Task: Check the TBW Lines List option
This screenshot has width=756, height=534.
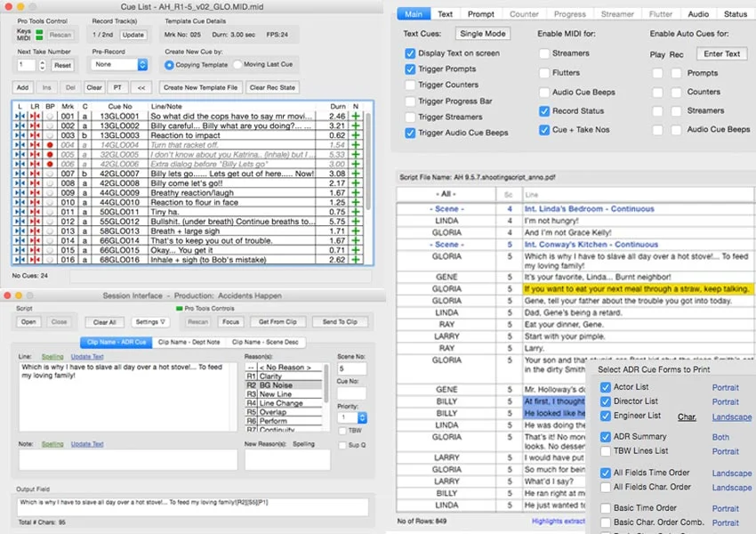Action: click(x=606, y=451)
